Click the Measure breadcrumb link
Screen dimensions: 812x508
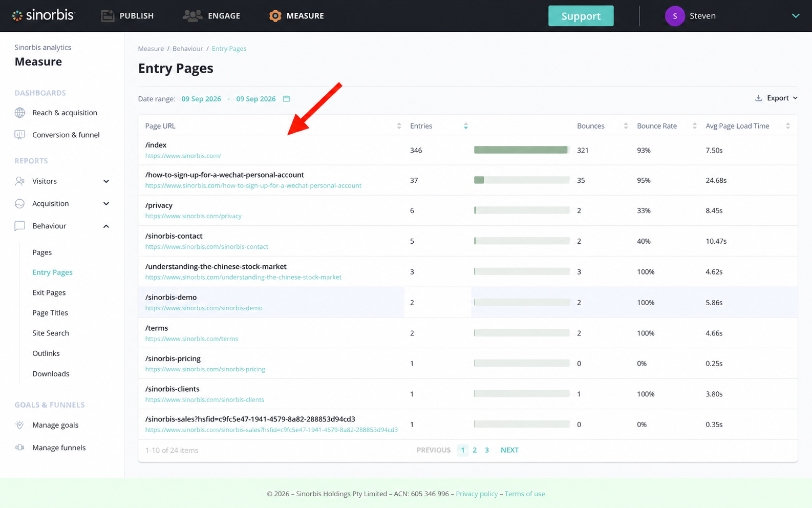pyautogui.click(x=151, y=49)
